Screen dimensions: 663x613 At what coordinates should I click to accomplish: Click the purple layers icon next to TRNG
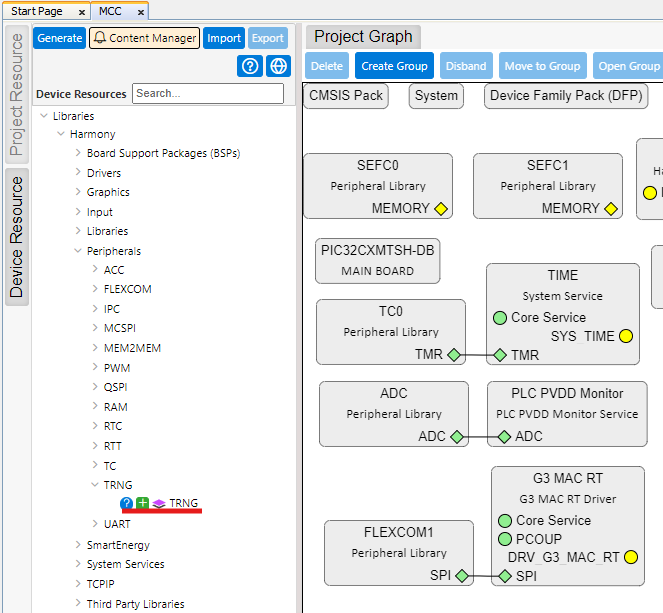pos(158,503)
